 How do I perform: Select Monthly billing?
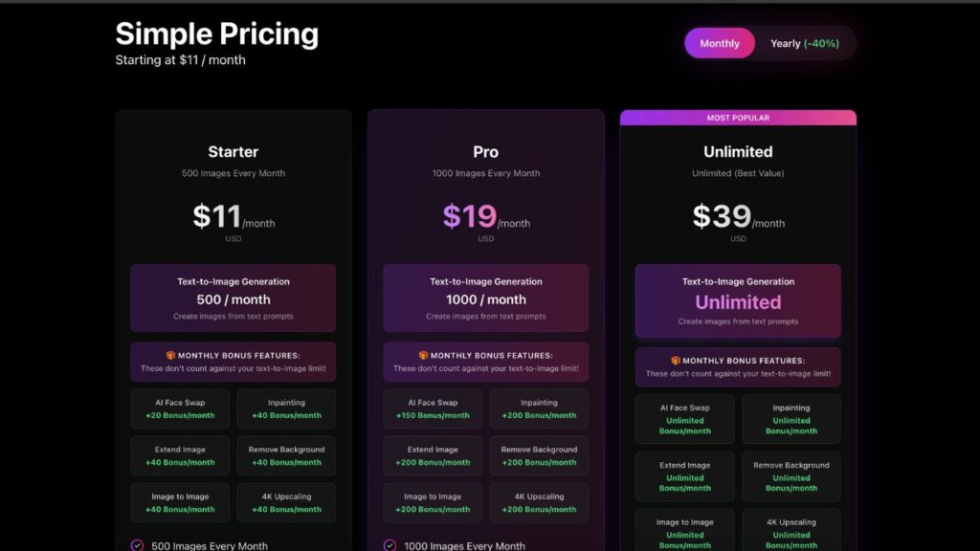click(x=720, y=43)
